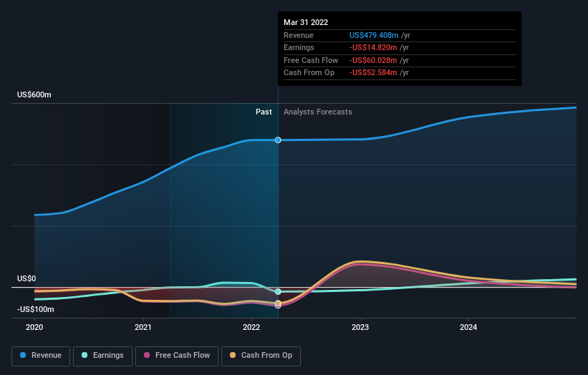Toggle the Cash From Op legend button

coord(261,356)
